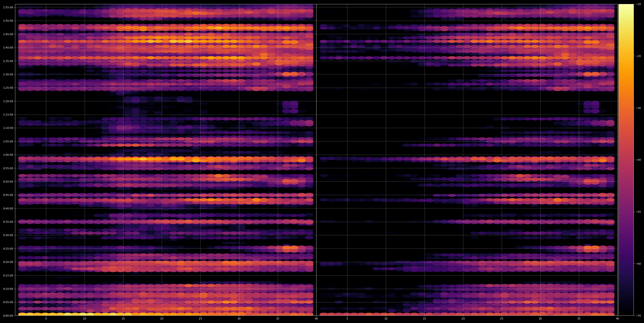Select the 0:25:00 tick label
This screenshot has width=644, height=323.
coord(8,249)
